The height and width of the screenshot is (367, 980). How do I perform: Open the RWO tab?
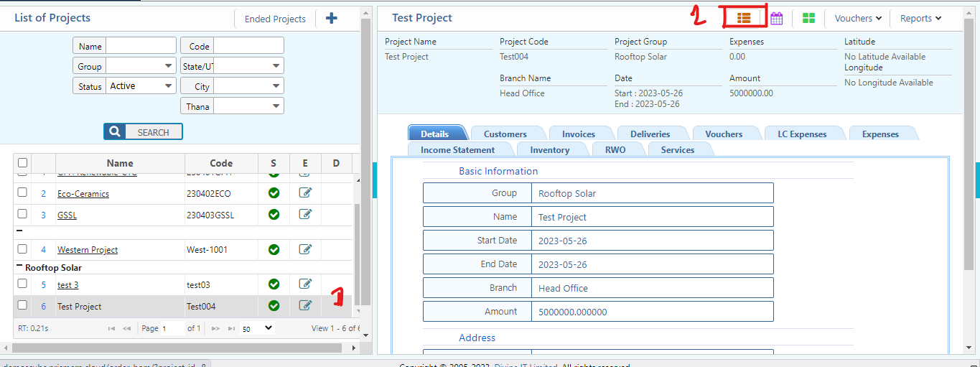(x=615, y=149)
